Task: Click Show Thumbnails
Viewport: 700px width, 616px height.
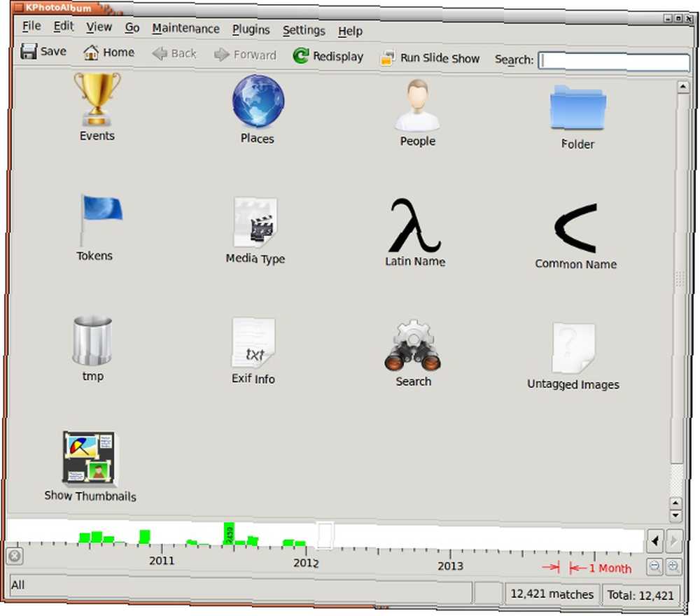Action: [x=90, y=466]
